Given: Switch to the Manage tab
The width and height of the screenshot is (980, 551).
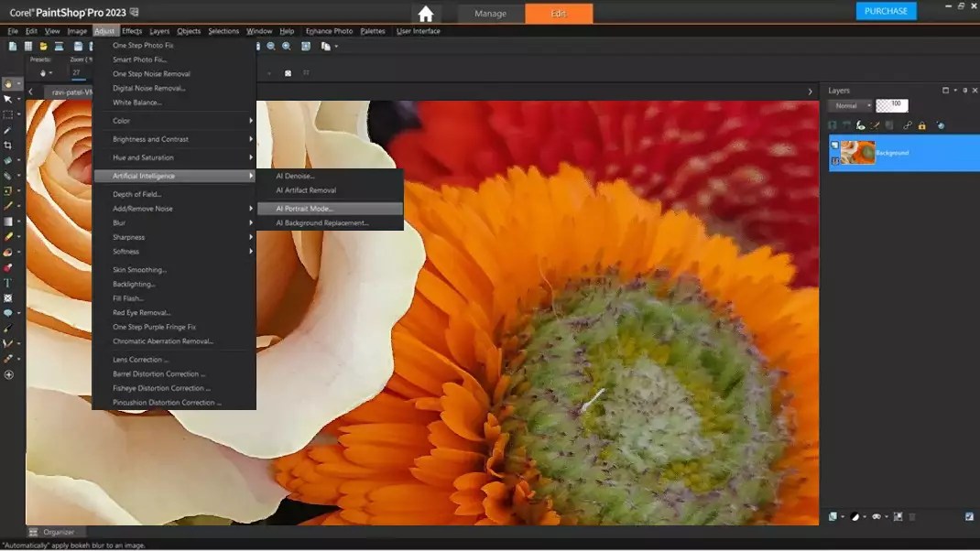Looking at the screenshot, I should [491, 14].
